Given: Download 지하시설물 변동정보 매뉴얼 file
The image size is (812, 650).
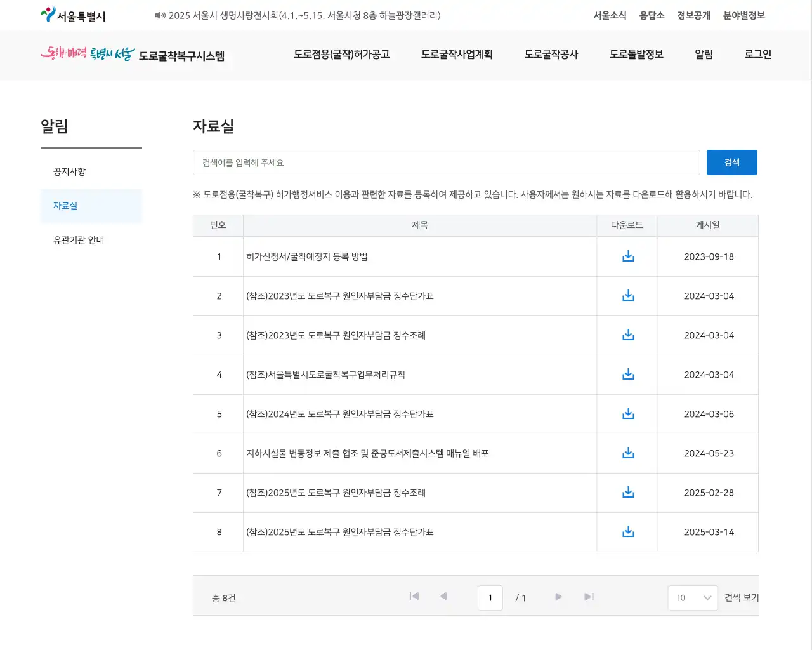Looking at the screenshot, I should pos(628,453).
